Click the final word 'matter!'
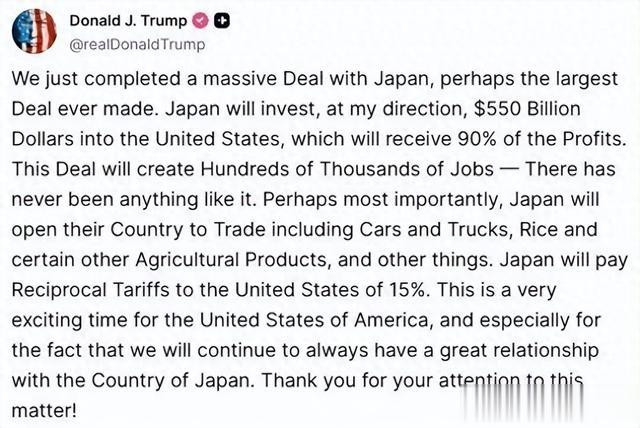This screenshot has width=640, height=428. [44, 410]
